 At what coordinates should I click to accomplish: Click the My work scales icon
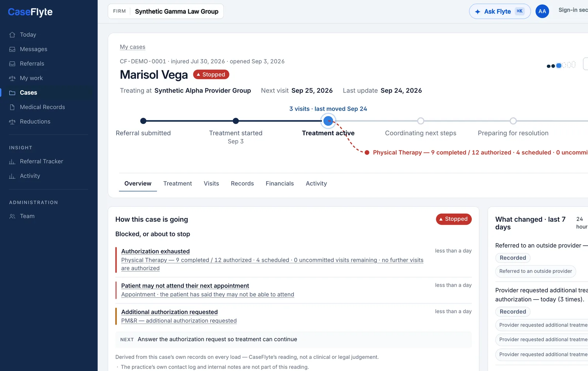click(12, 78)
